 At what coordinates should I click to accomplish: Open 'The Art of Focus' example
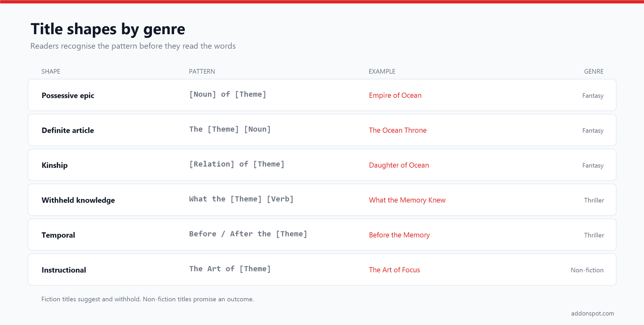click(x=394, y=270)
